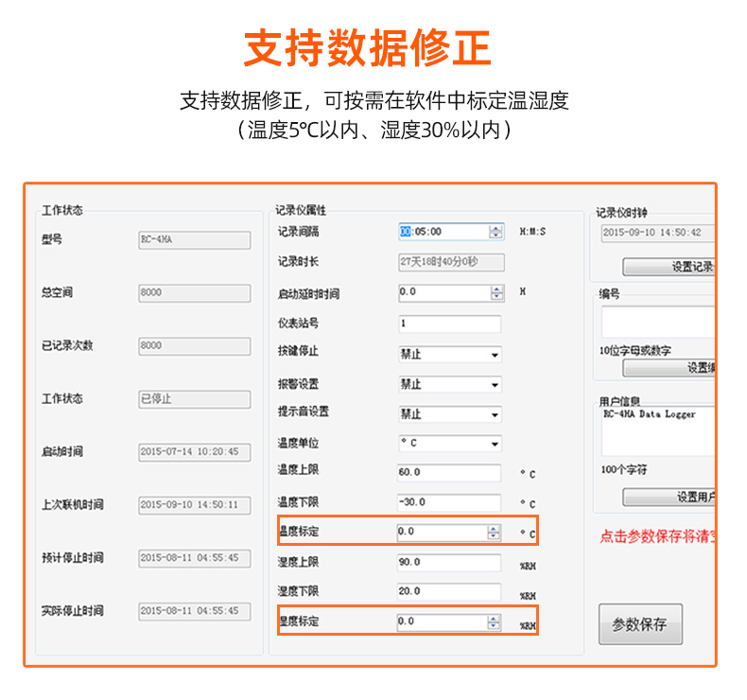The height and width of the screenshot is (700, 747).
Task: Click the 设置记录 button under 记录仪时钟
Action: click(x=669, y=267)
